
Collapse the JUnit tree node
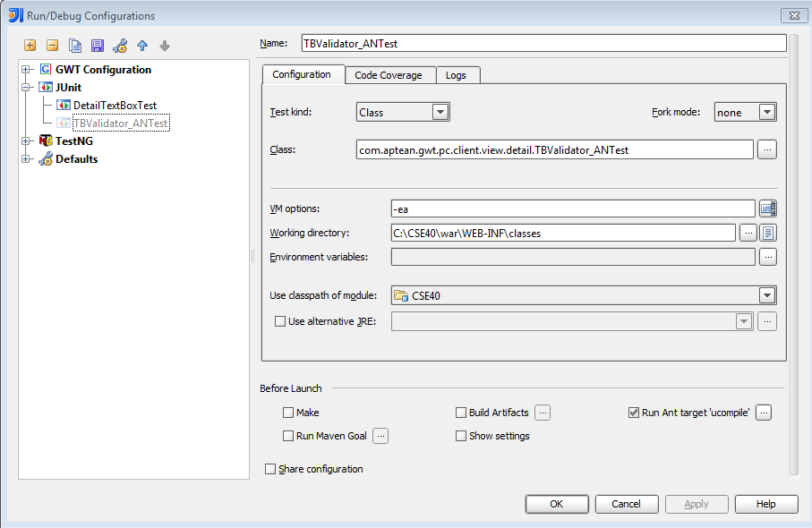pos(25,87)
